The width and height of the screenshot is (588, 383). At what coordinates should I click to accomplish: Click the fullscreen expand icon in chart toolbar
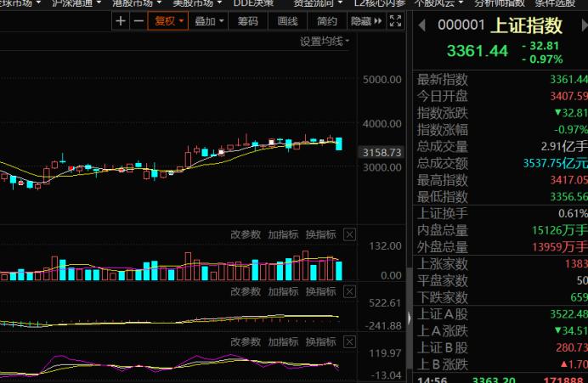(398, 20)
